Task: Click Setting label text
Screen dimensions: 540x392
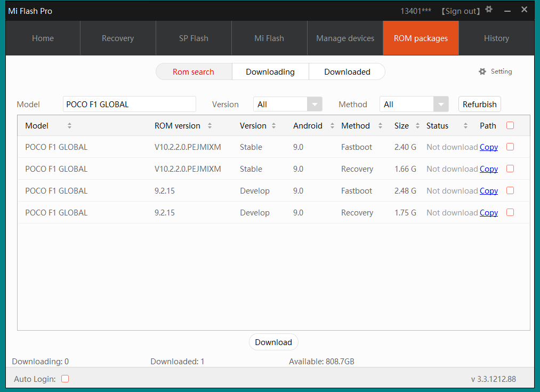Action: (x=502, y=71)
